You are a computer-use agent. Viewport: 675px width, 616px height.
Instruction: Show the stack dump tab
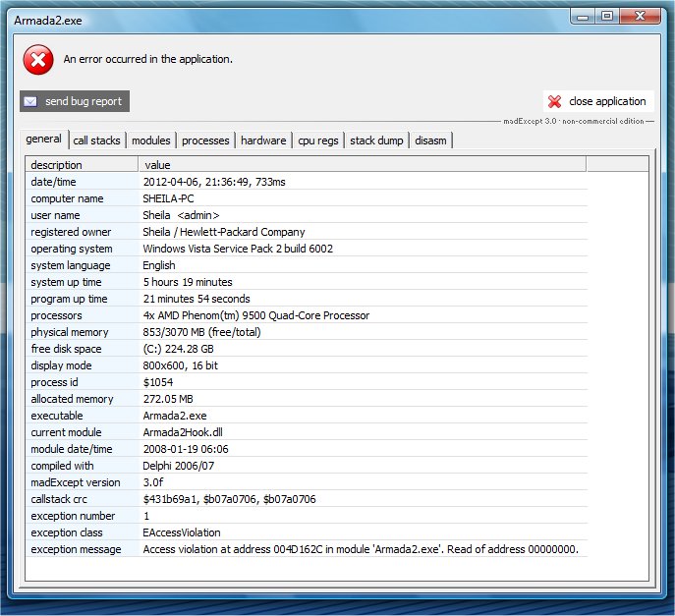point(376,140)
